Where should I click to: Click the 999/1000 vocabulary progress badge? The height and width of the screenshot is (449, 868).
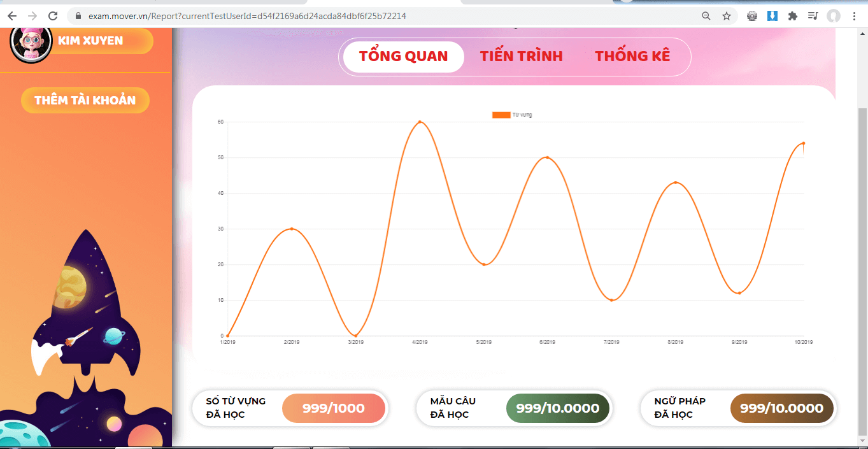[x=334, y=408]
